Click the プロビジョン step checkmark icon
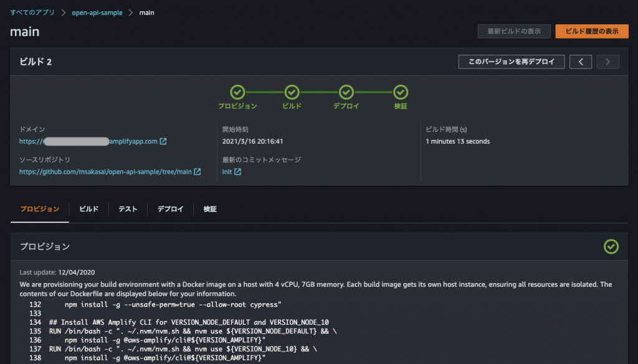638x364 pixels. click(237, 92)
